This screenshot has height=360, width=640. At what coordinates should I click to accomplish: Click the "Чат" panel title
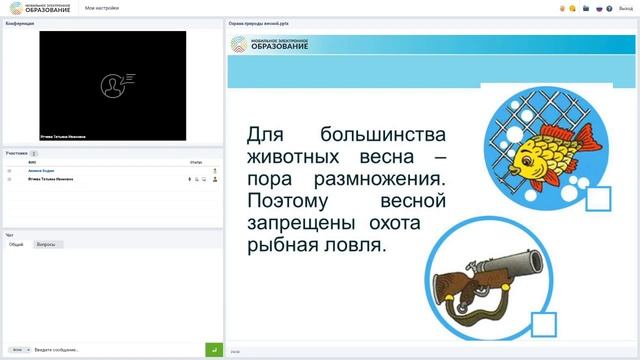pos(9,235)
